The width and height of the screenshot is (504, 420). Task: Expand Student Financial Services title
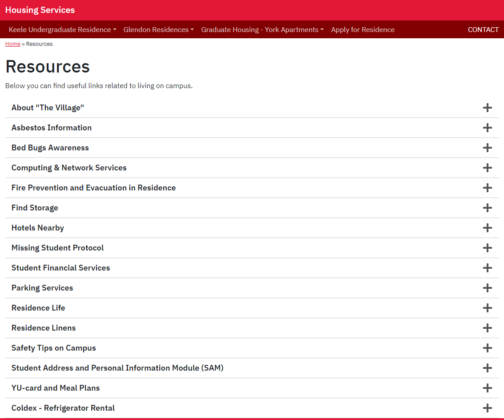(x=61, y=268)
